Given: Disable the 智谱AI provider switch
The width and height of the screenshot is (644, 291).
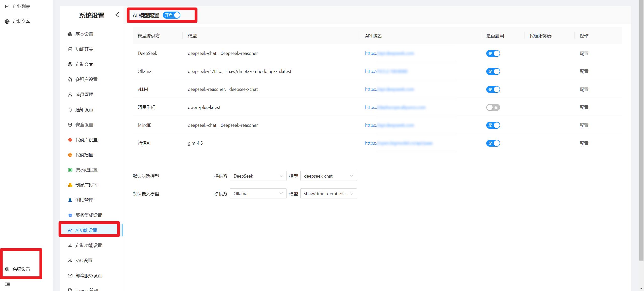Looking at the screenshot, I should (x=493, y=143).
